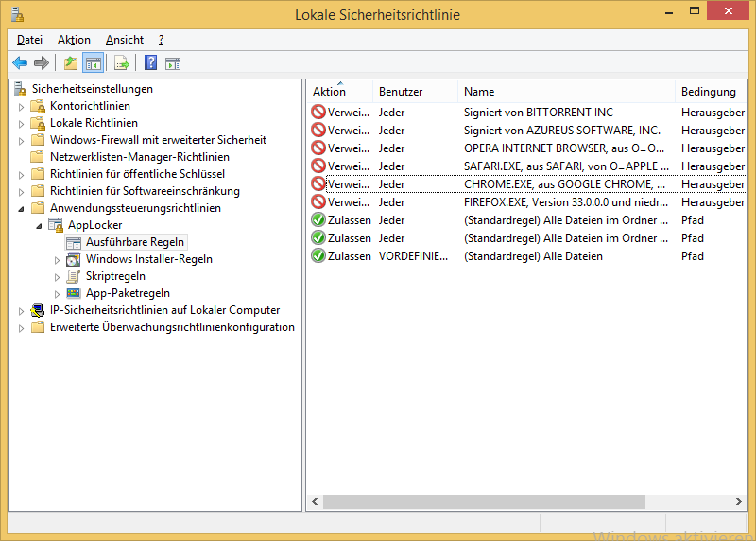Click 'Herausgeber' cell in the SAFARI.EXE row
The width and height of the screenshot is (756, 541).
click(713, 166)
